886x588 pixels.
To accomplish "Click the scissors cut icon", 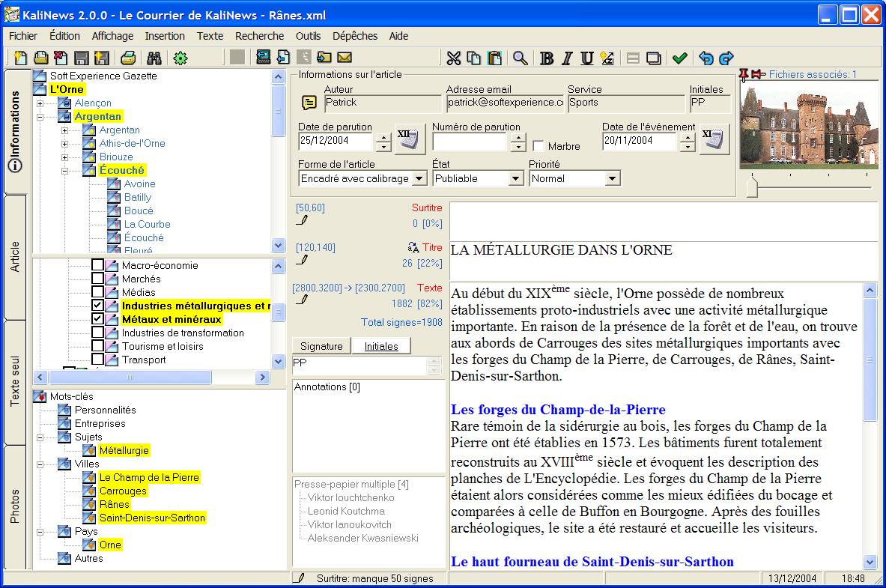I will point(454,58).
